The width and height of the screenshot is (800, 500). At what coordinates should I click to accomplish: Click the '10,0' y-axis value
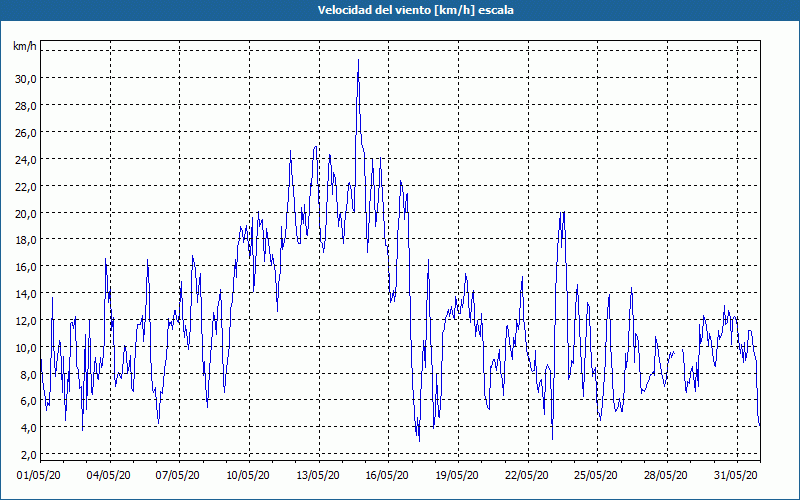[x=26, y=347]
